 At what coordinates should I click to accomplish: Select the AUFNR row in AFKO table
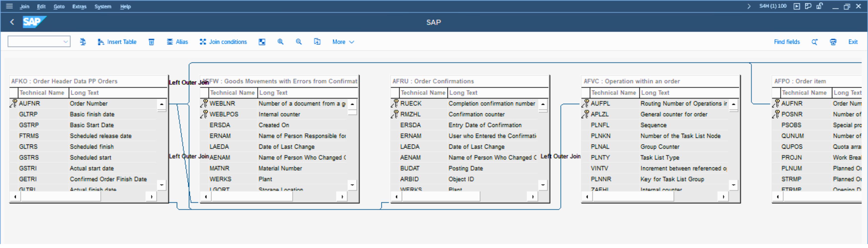[x=30, y=103]
